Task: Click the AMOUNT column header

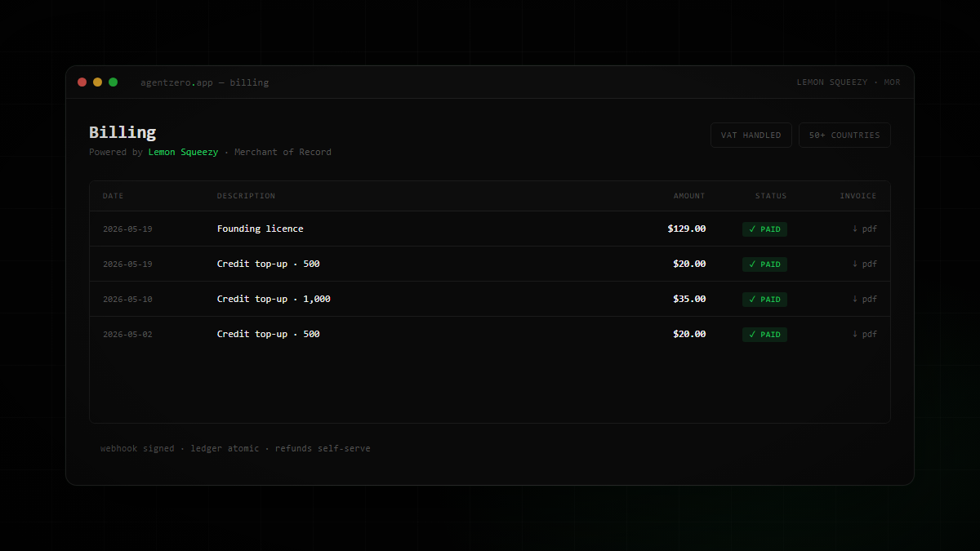Action: (x=689, y=196)
